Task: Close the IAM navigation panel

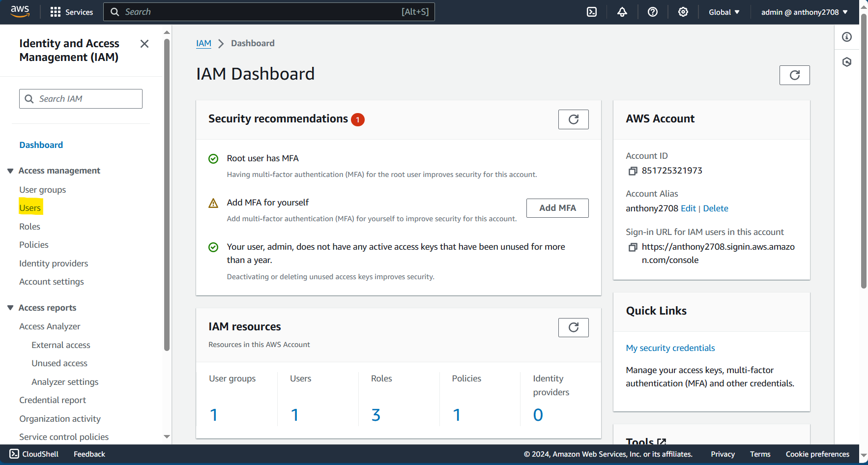Action: (x=145, y=44)
